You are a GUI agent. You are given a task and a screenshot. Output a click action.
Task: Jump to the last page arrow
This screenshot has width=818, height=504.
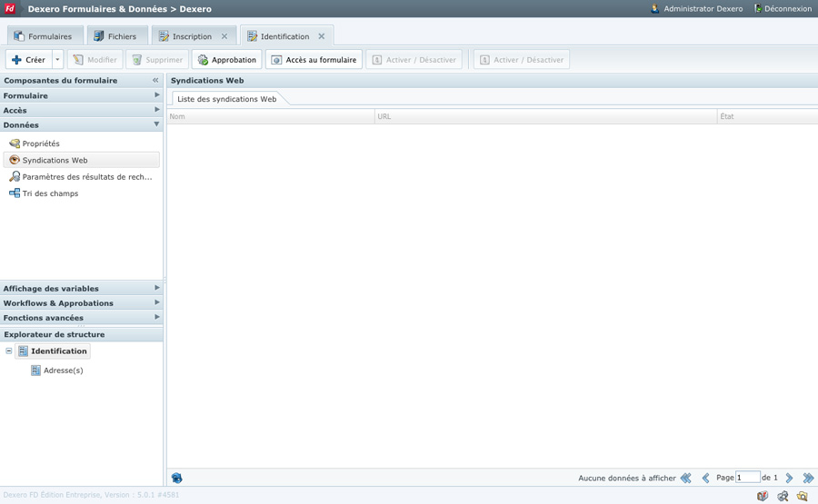tap(808, 478)
